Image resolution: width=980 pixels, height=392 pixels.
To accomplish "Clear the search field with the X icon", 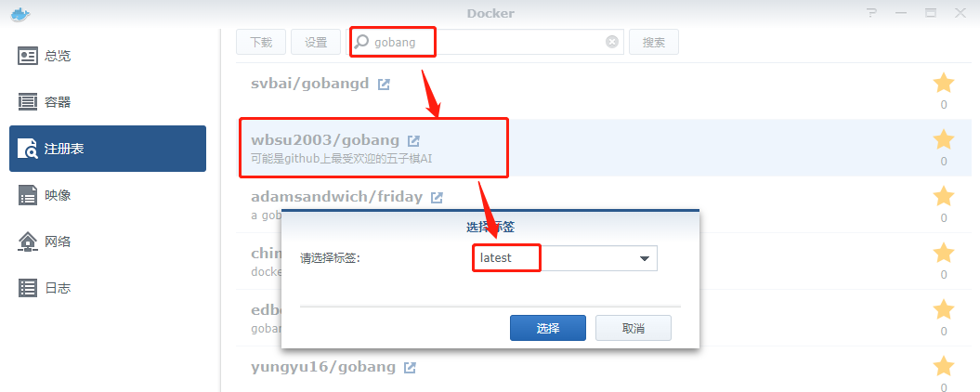I will click(x=612, y=42).
